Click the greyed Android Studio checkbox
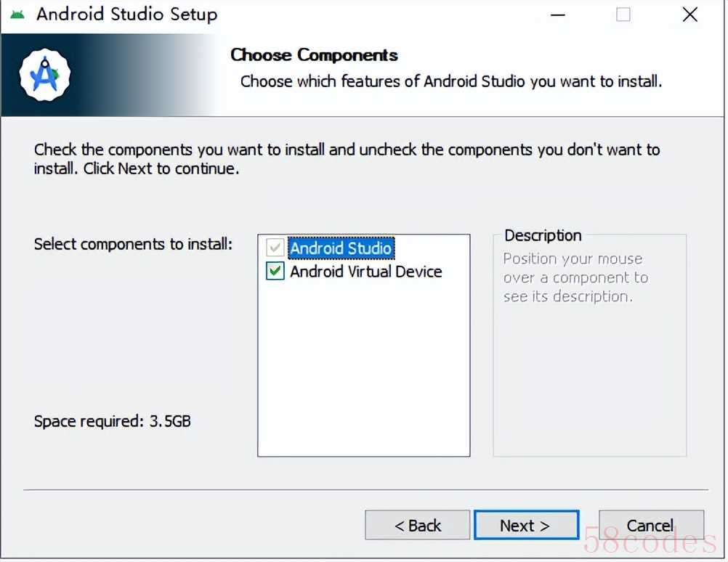This screenshot has height=562, width=728. pos(275,248)
